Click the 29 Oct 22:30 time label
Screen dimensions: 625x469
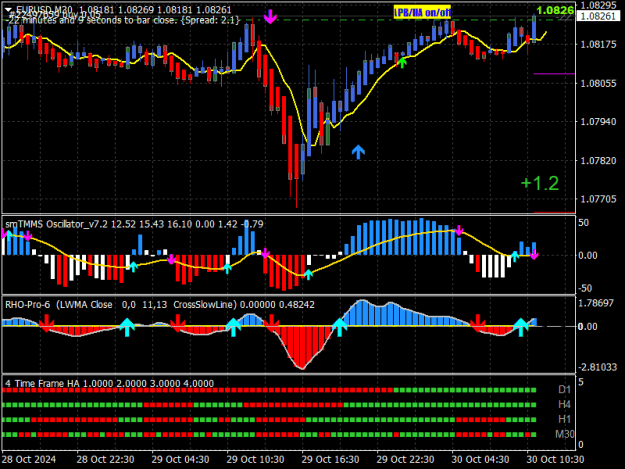[405, 459]
